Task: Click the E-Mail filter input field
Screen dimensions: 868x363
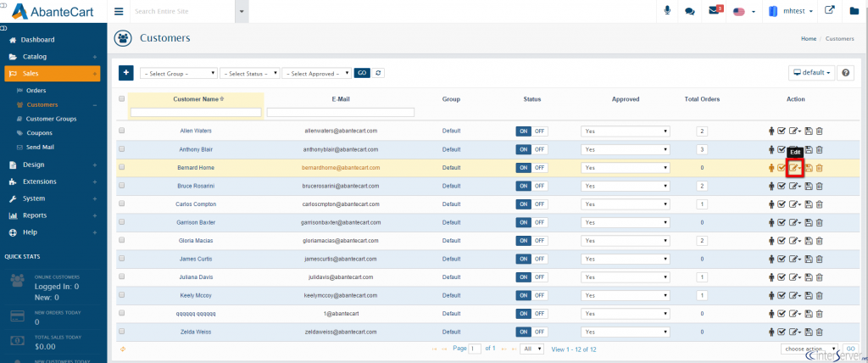Action: 341,112
